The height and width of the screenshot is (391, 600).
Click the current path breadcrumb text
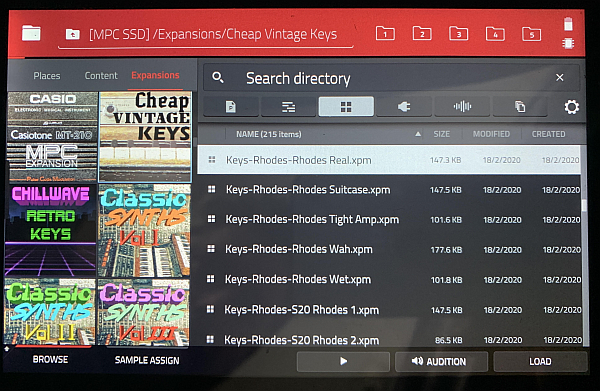point(213,34)
